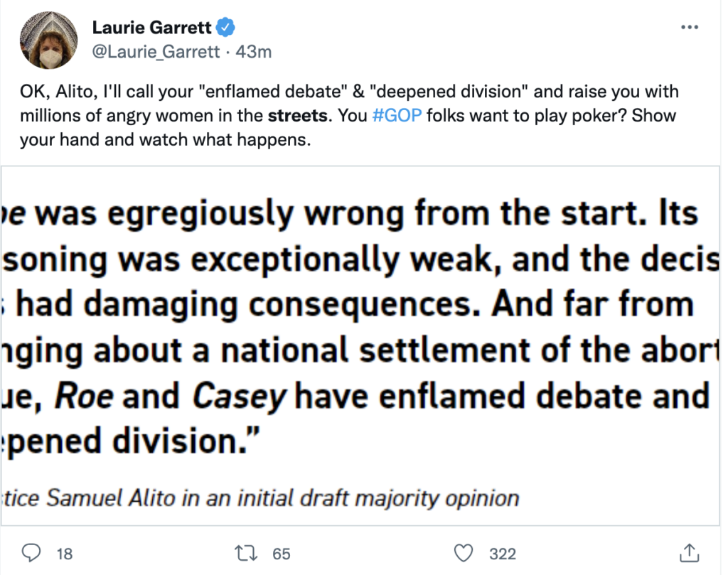
Task: Expand the attached Alito quote image
Action: click(364, 345)
